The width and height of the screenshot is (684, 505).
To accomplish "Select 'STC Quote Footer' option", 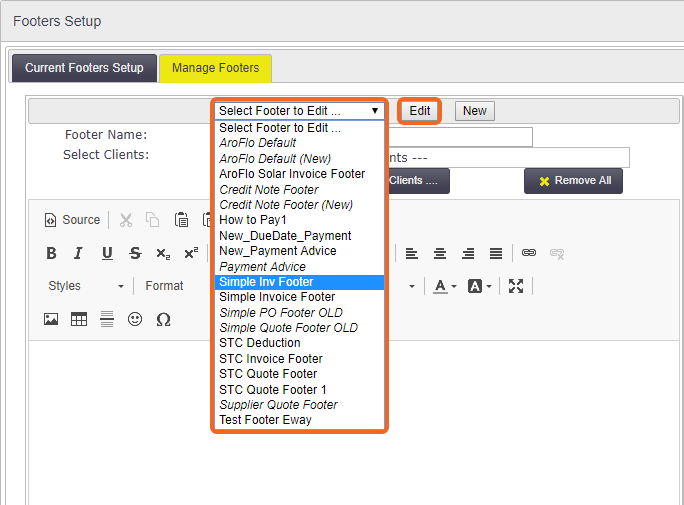I will tap(299, 374).
